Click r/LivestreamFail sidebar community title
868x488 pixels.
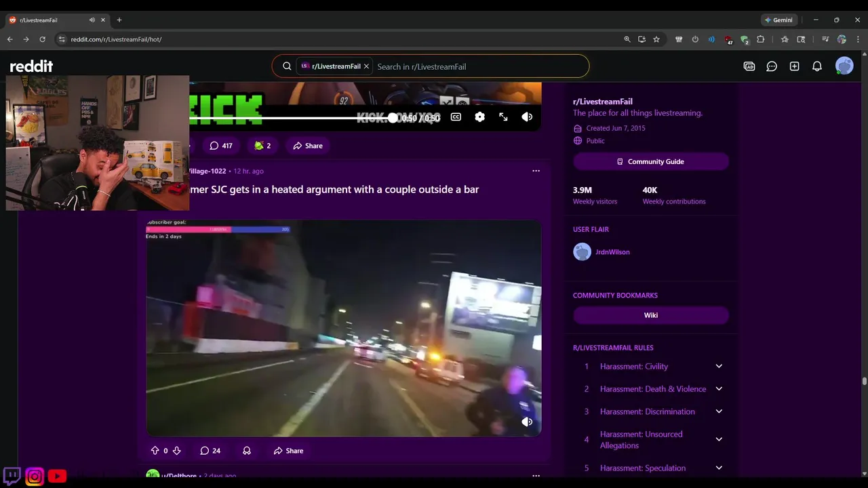(x=603, y=102)
